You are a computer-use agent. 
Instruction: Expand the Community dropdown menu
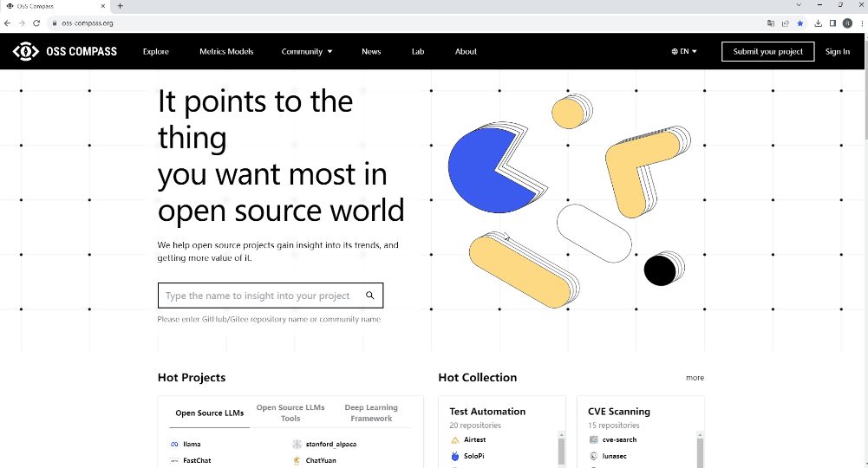(307, 51)
